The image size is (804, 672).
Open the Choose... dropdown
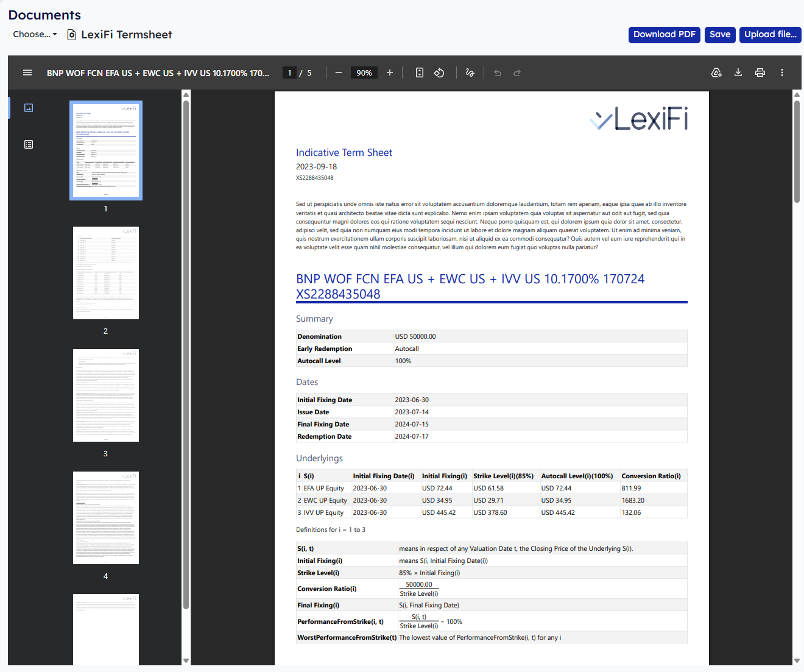pyautogui.click(x=35, y=34)
